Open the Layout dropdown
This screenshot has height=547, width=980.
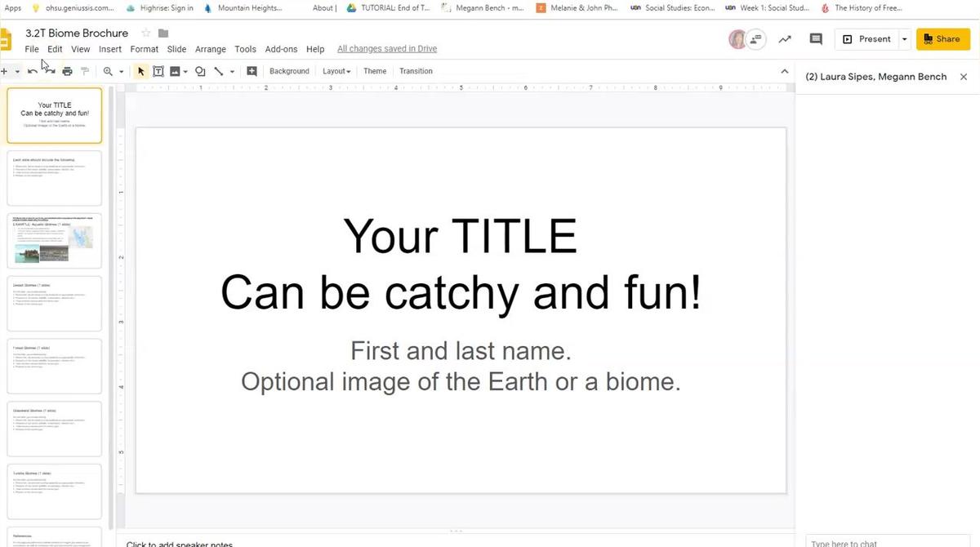coord(336,71)
